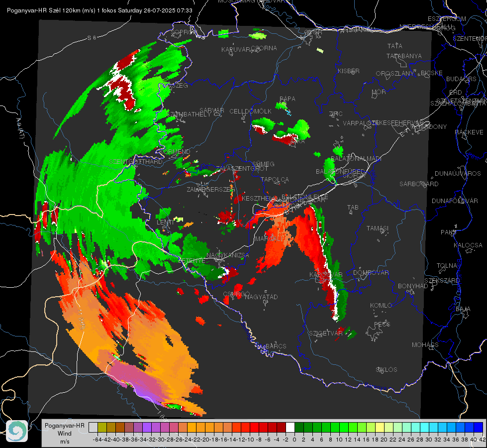Click the OROSZLANY city label

pyautogui.click(x=395, y=73)
